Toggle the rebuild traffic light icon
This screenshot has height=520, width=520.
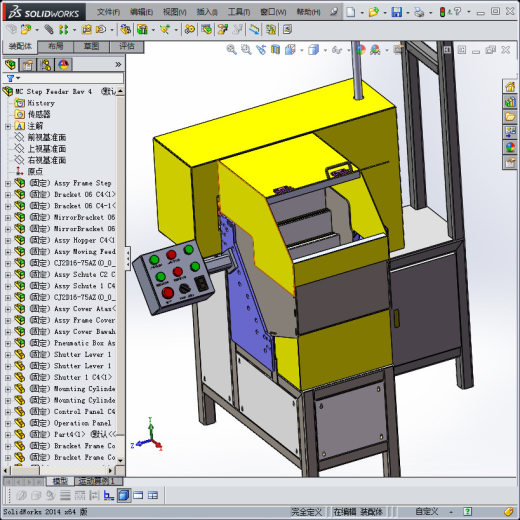click(x=442, y=12)
